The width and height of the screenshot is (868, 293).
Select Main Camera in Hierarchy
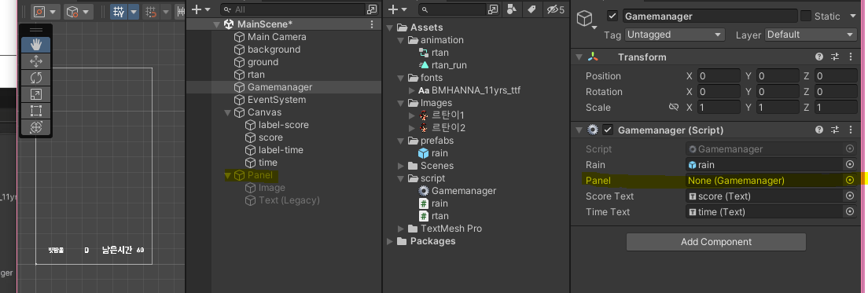[277, 37]
